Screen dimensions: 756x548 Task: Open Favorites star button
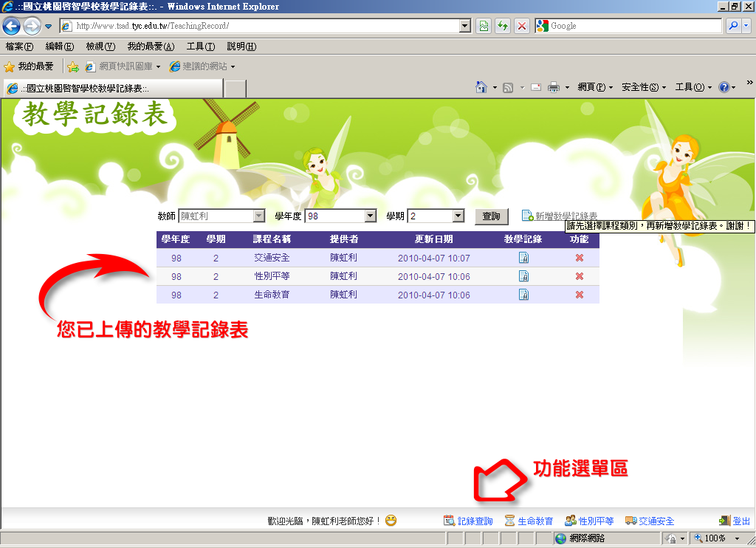(x=29, y=66)
